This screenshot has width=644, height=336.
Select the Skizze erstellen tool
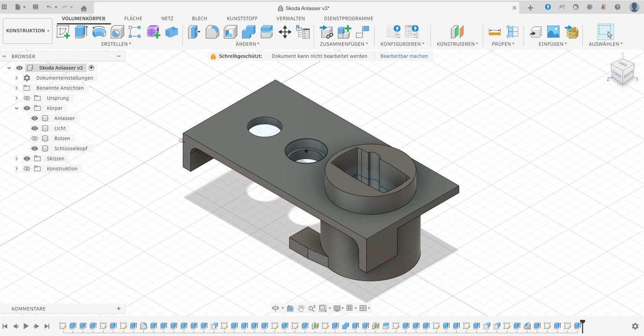point(63,32)
